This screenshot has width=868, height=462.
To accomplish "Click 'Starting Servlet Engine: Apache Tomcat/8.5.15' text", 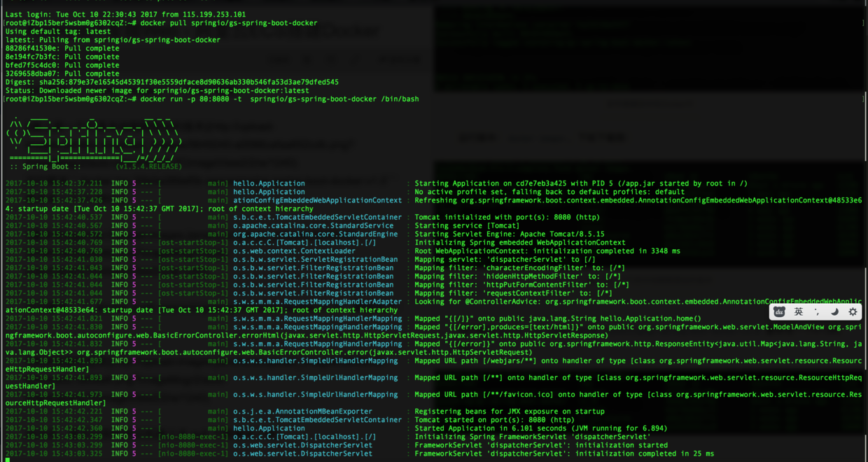I will [x=510, y=234].
